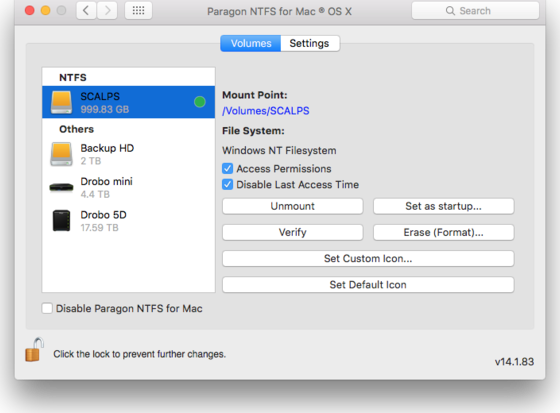Click the Unmount button
Screen dimensions: 560x413
click(292, 206)
